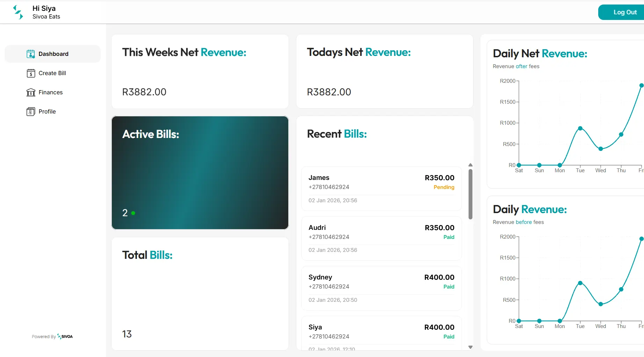The height and width of the screenshot is (357, 644).
Task: Click James's phone number +27810462924
Action: [x=329, y=187]
